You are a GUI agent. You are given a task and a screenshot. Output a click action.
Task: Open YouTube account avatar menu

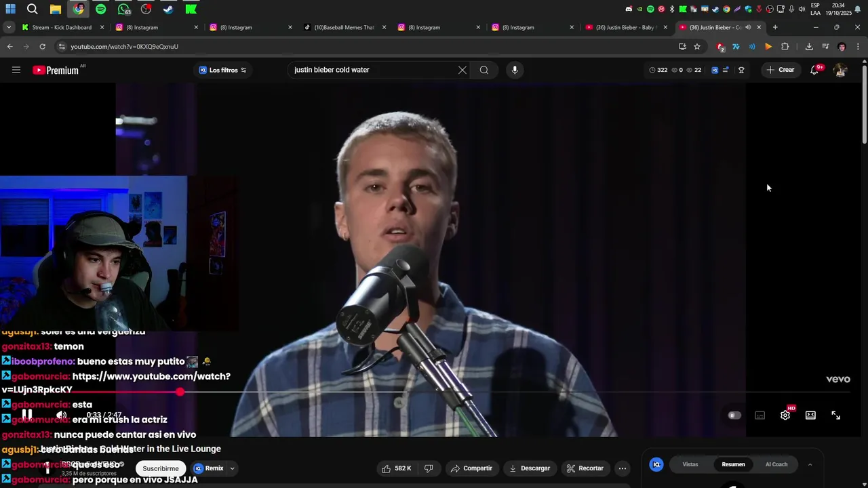[840, 70]
